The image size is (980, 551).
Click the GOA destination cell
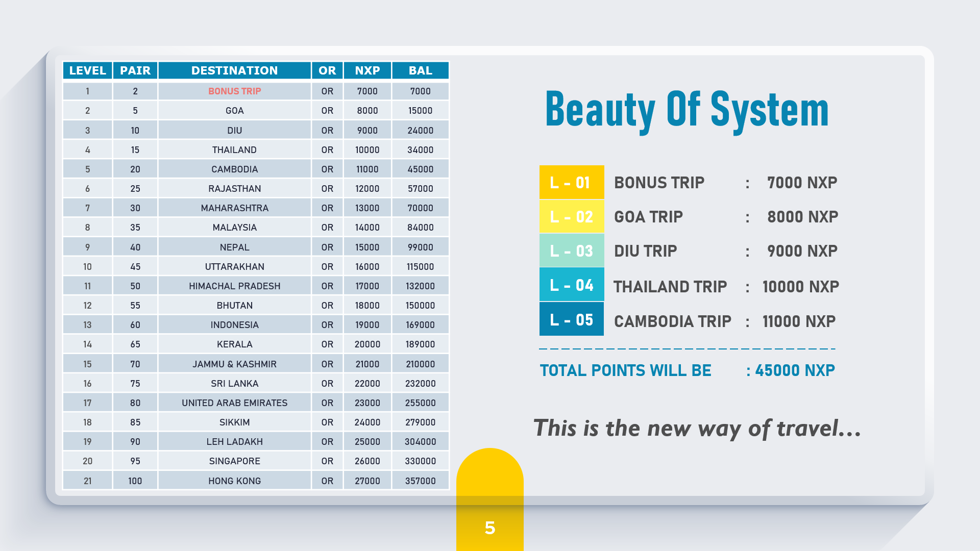point(235,111)
